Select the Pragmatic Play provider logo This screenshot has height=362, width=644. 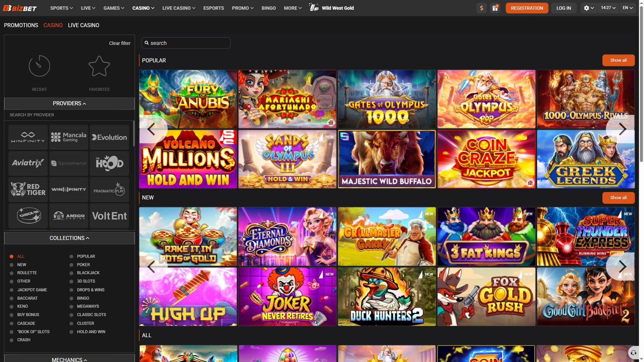click(109, 189)
